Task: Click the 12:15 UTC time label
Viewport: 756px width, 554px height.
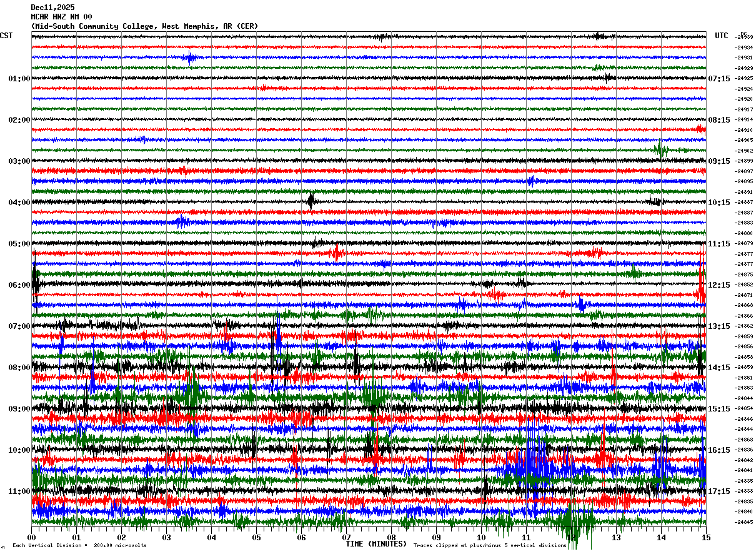Action: 719,285
